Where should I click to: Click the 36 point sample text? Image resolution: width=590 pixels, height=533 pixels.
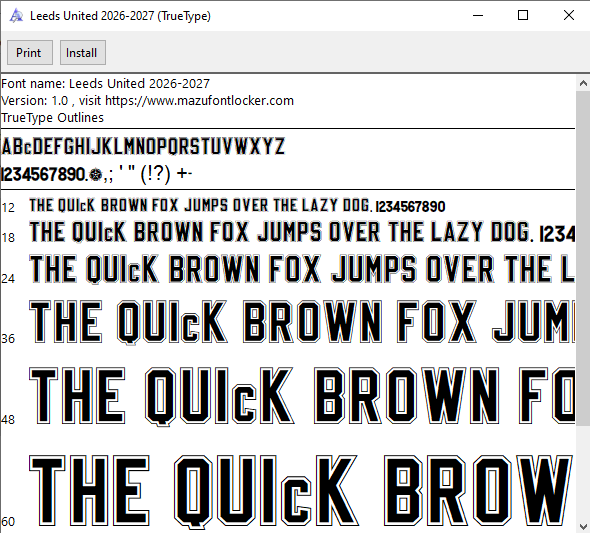pyautogui.click(x=302, y=322)
